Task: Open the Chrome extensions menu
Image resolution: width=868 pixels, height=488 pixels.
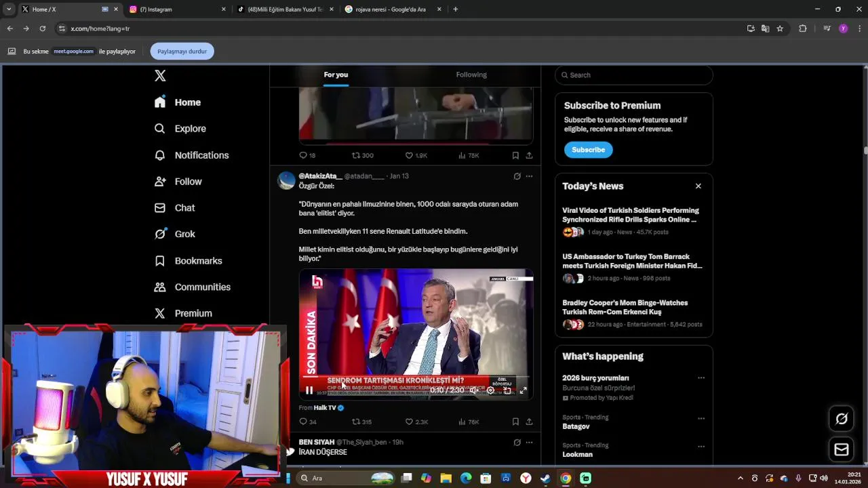Action: (x=803, y=28)
